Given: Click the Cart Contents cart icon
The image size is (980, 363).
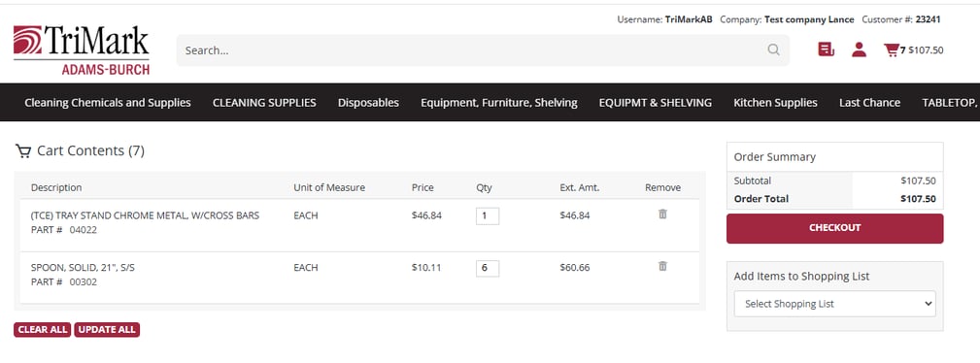Looking at the screenshot, I should coord(23,151).
